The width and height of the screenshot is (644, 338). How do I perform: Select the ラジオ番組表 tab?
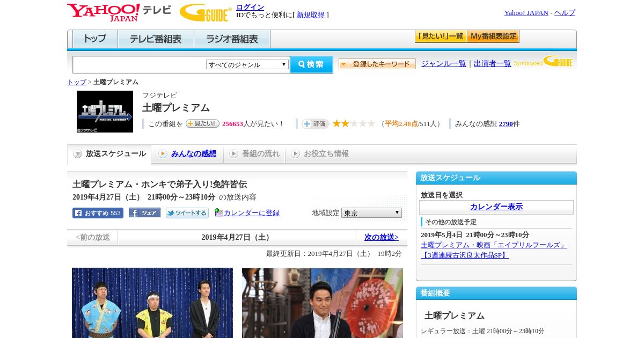point(232,39)
